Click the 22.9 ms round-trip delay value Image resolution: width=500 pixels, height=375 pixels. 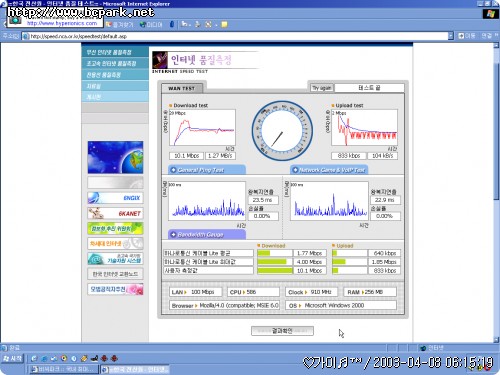point(385,200)
